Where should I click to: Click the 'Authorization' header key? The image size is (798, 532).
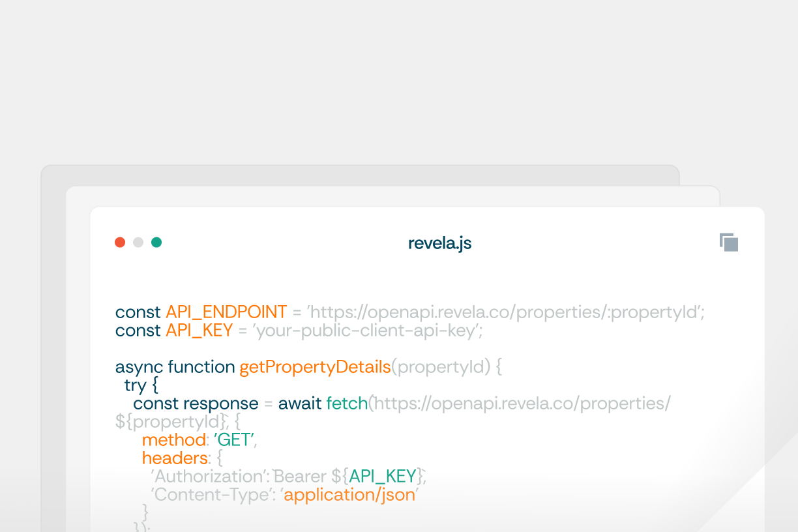(x=210, y=476)
